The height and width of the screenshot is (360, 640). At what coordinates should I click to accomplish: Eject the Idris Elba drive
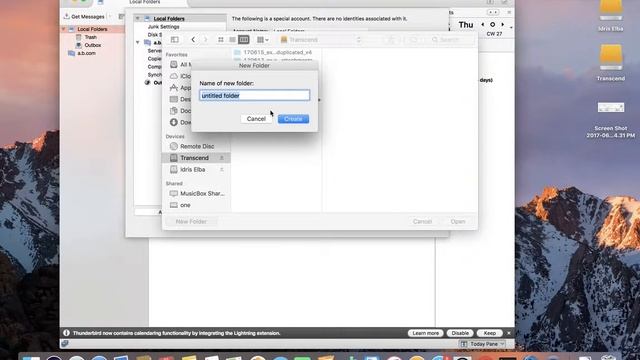[222, 169]
